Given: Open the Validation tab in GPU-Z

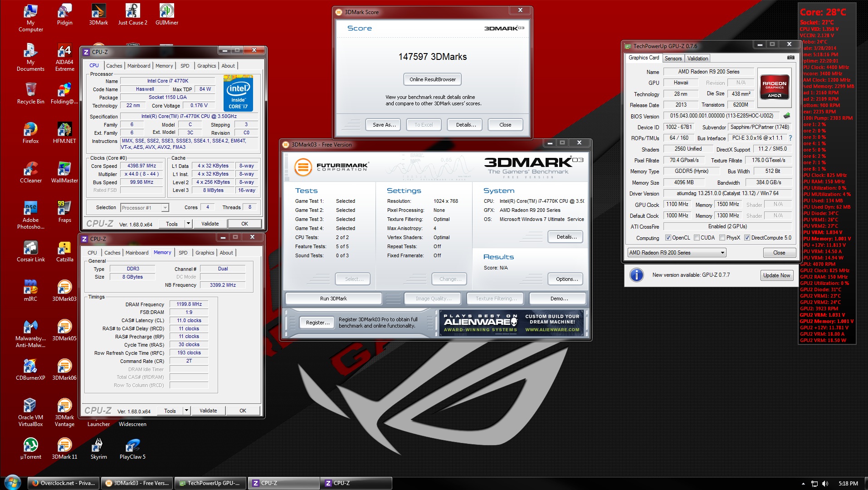Looking at the screenshot, I should click(x=697, y=59).
